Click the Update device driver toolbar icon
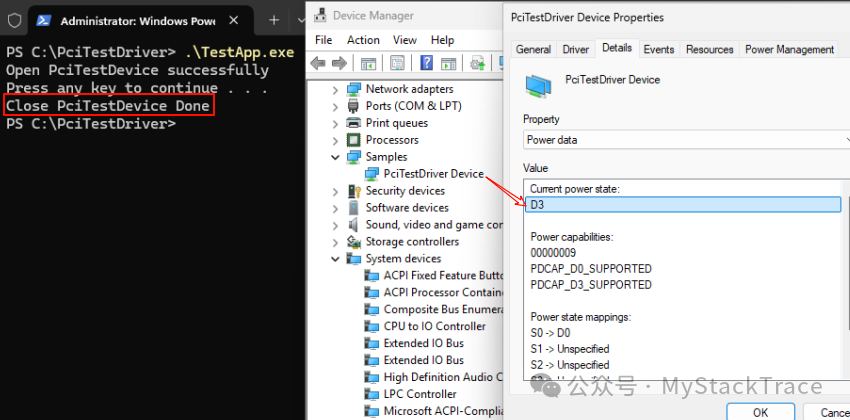This screenshot has width=850, height=420. (478, 63)
